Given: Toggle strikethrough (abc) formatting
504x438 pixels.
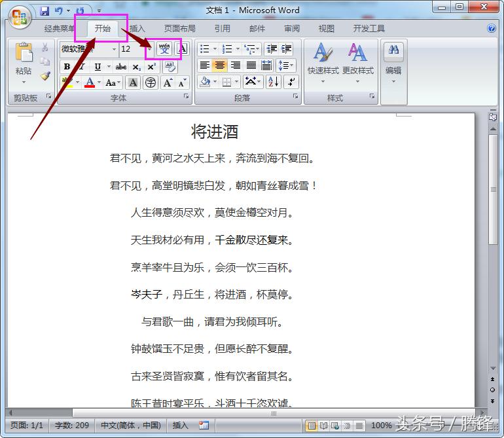Looking at the screenshot, I should pos(121,67).
